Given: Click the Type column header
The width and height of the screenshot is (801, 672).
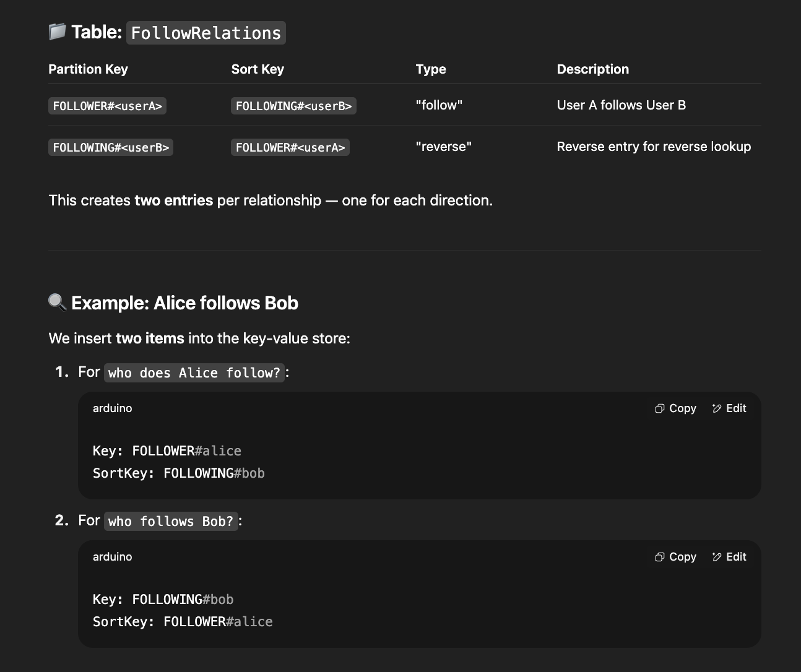Looking at the screenshot, I should click(431, 69).
